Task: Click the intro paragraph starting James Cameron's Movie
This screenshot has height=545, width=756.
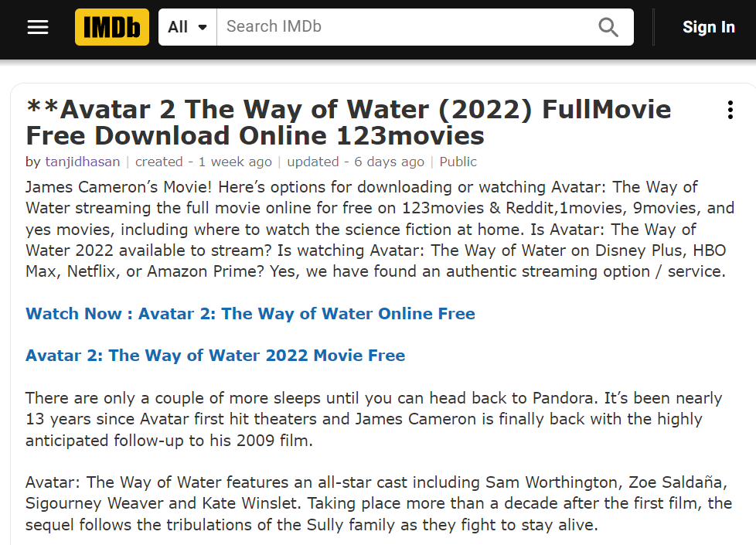Action: pos(380,229)
